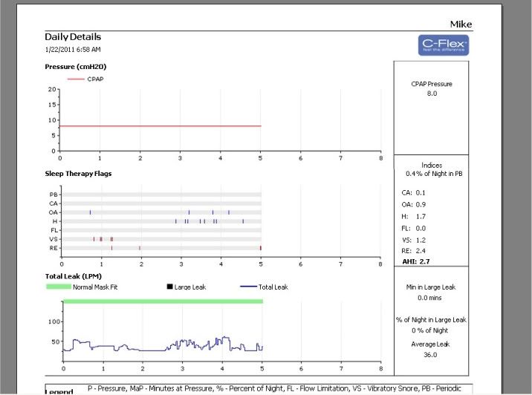The height and width of the screenshot is (395, 532).
Task: Select the patient name Mike
Action: (461, 25)
